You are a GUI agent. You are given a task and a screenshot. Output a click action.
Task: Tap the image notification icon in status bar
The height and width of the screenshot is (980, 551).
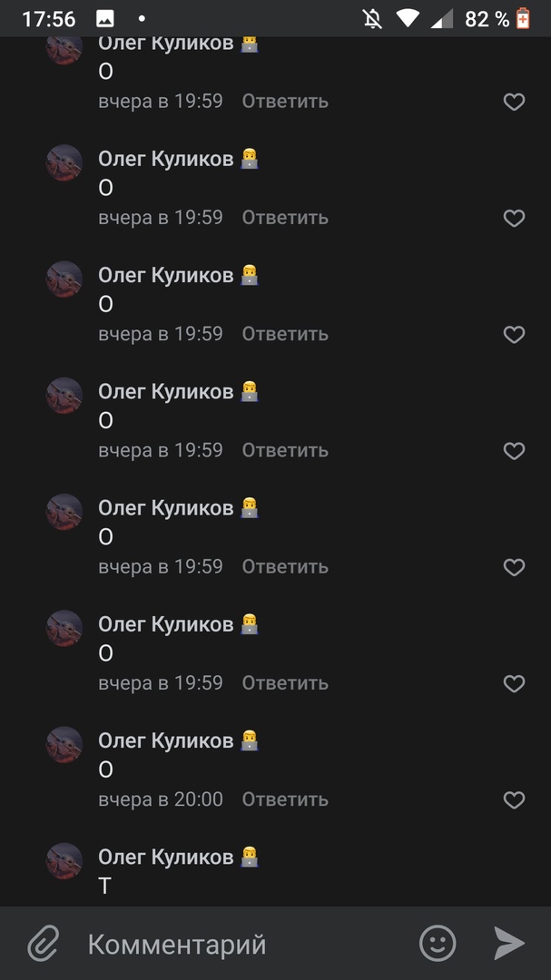[105, 18]
